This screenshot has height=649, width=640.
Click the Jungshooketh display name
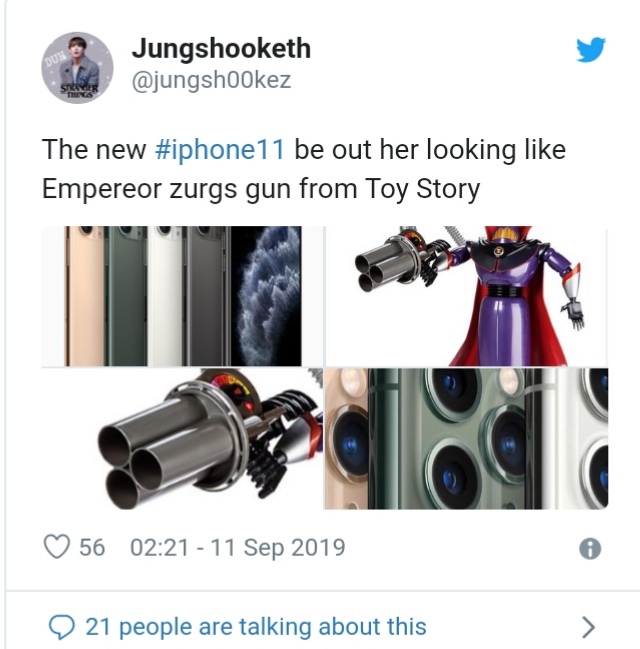(x=221, y=49)
